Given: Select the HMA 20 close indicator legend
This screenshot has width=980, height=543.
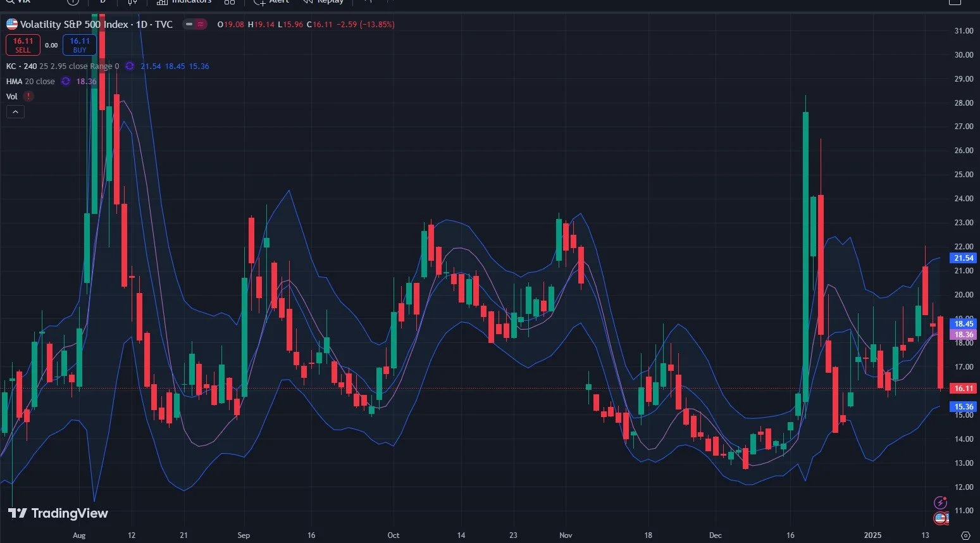Looking at the screenshot, I should coord(30,81).
